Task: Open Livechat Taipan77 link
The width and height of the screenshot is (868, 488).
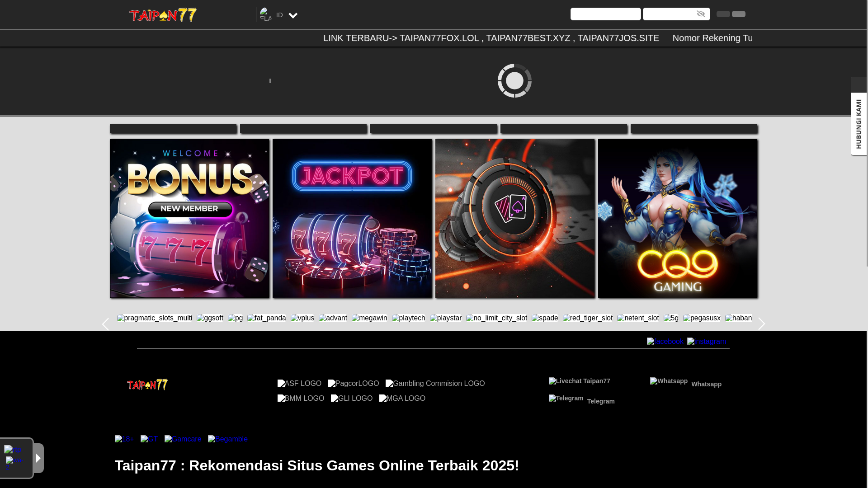Action: [579, 381]
